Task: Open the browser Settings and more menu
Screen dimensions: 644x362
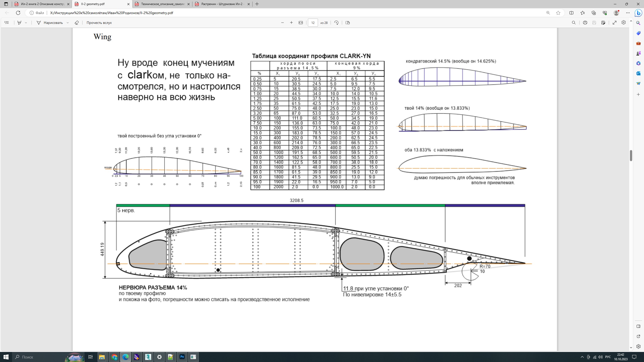Action: 628,13
